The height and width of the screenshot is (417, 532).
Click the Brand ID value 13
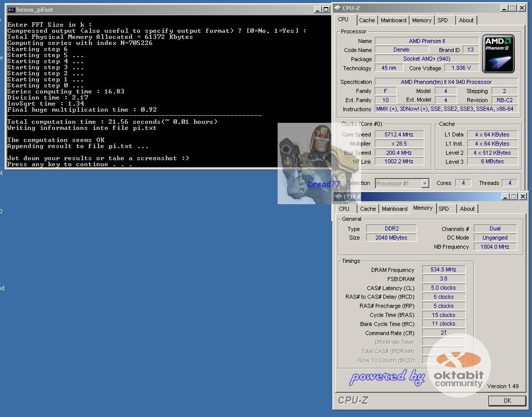(x=471, y=50)
